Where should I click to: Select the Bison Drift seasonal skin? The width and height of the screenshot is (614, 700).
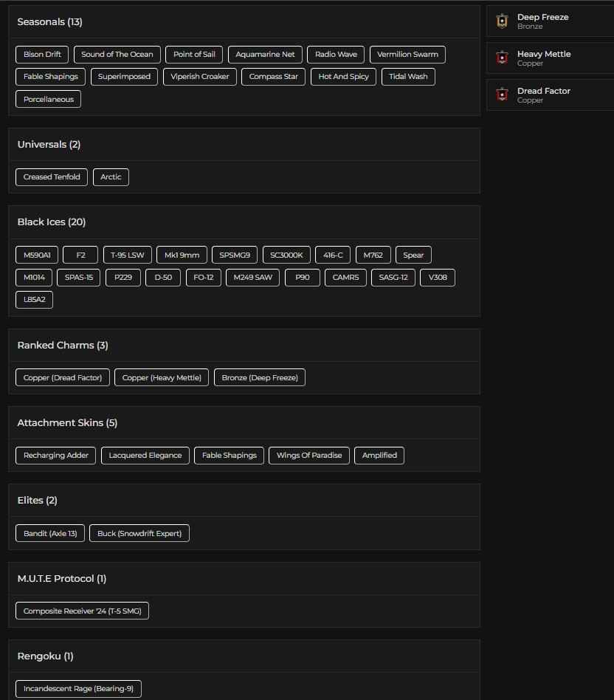pyautogui.click(x=41, y=54)
